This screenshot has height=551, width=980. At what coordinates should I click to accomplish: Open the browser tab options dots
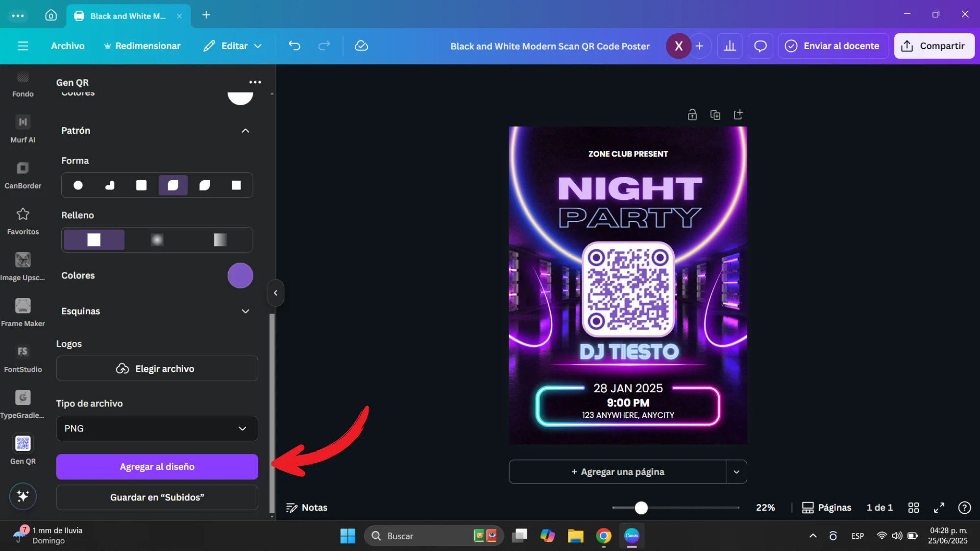(x=18, y=15)
